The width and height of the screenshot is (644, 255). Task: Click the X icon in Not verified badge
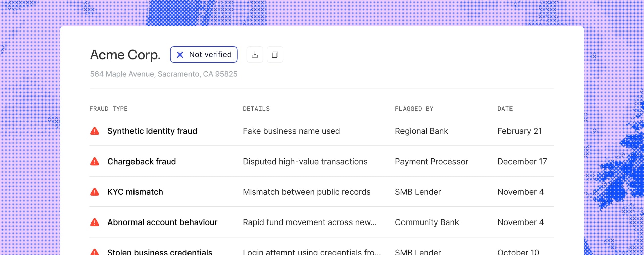(180, 55)
